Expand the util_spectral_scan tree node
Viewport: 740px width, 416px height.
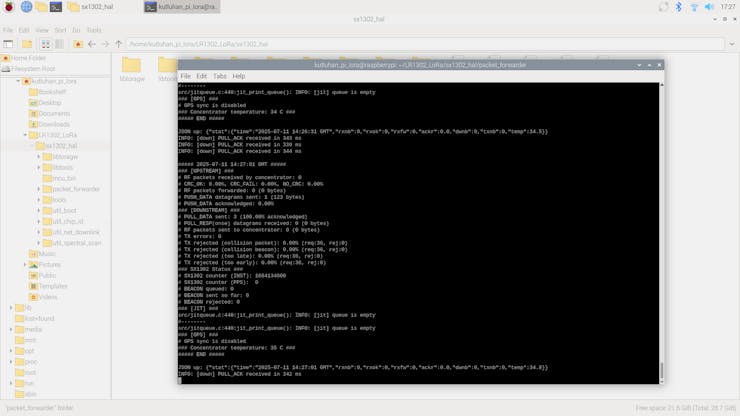tap(39, 243)
